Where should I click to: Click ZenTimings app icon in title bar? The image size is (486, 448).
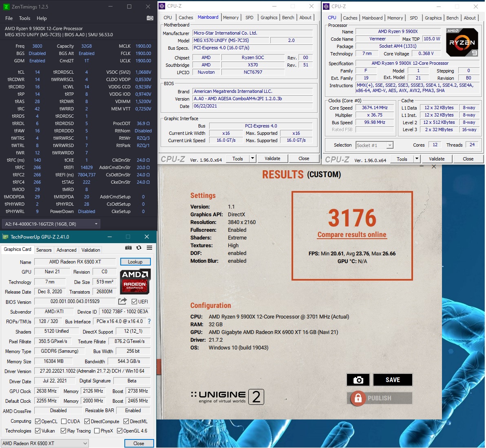[6, 7]
